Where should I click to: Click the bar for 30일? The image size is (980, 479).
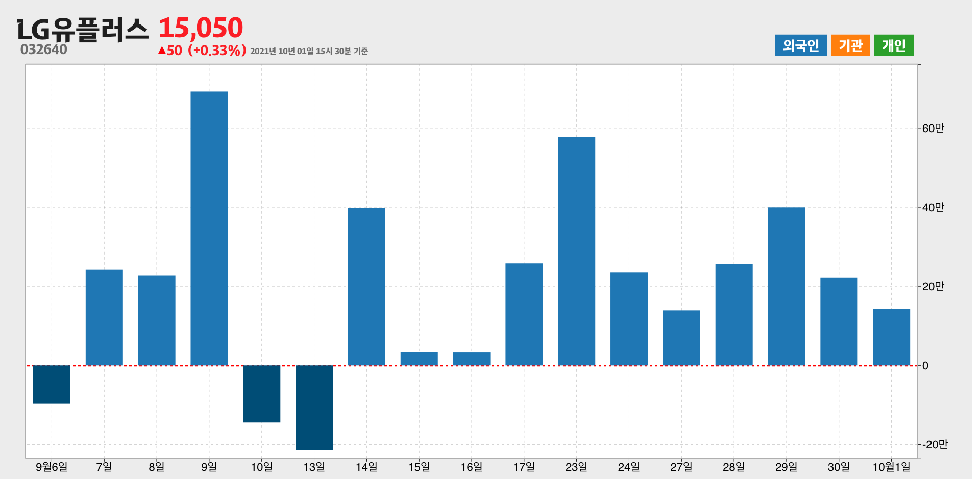click(x=839, y=321)
